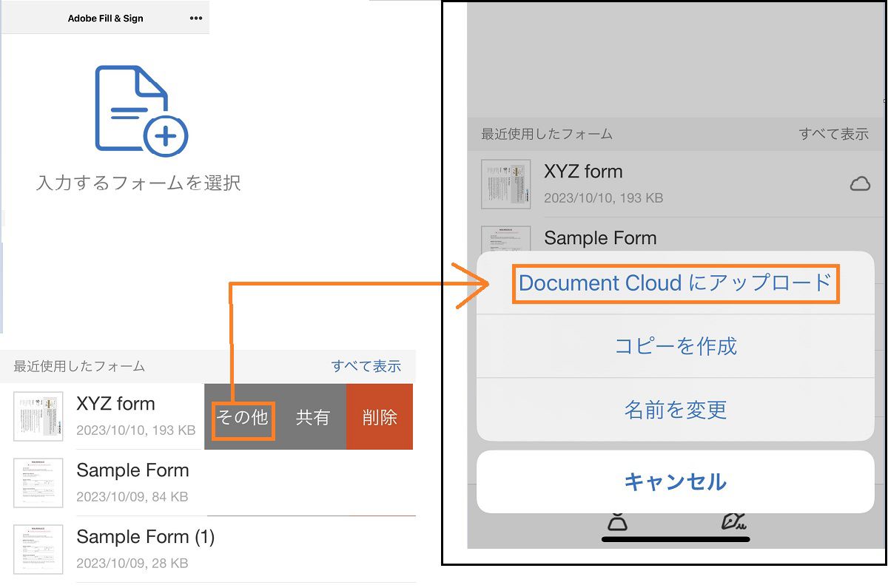
Task: Tap the add new form document icon
Action: [141, 107]
